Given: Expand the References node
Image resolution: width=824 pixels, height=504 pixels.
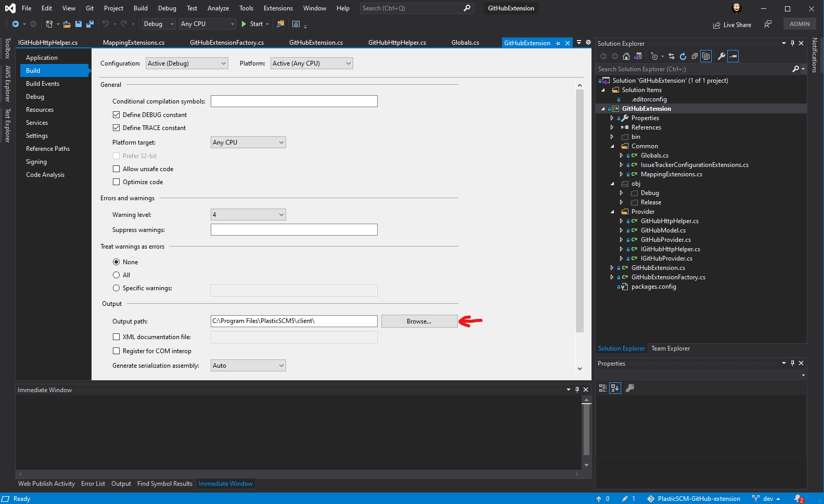Looking at the screenshot, I should coord(612,127).
